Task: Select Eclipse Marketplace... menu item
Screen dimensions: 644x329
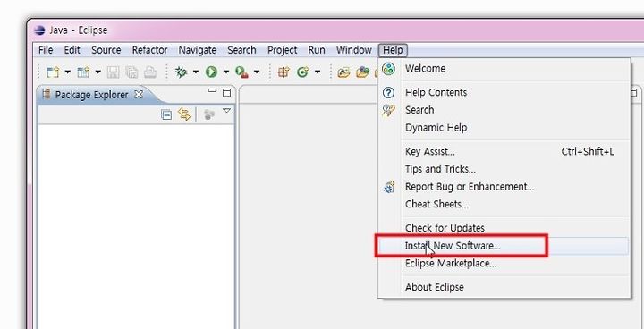Action: tap(504, 263)
